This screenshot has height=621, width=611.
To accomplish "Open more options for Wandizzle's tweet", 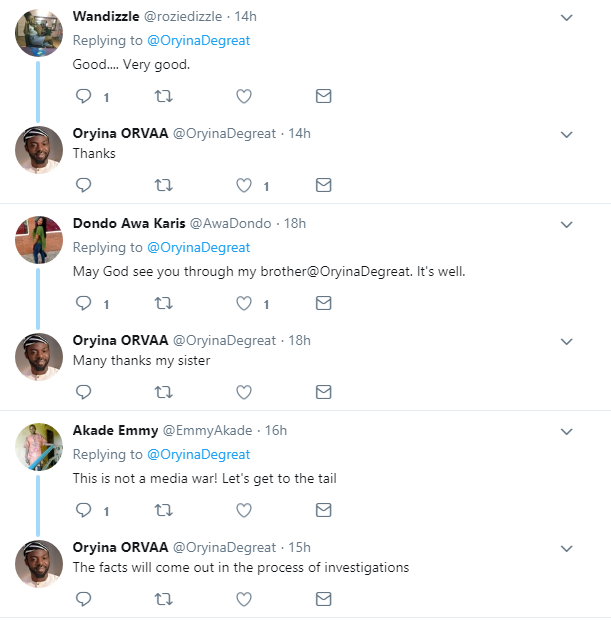I will [566, 18].
